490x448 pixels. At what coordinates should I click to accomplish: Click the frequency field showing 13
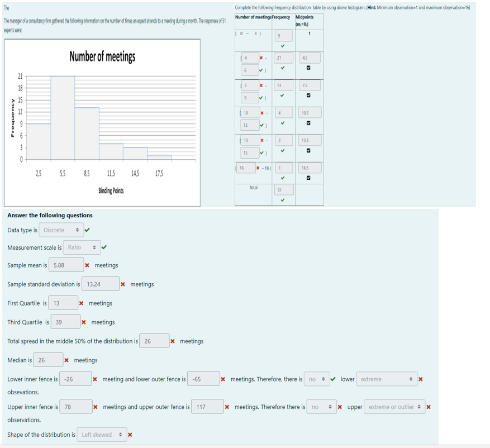[x=284, y=85]
